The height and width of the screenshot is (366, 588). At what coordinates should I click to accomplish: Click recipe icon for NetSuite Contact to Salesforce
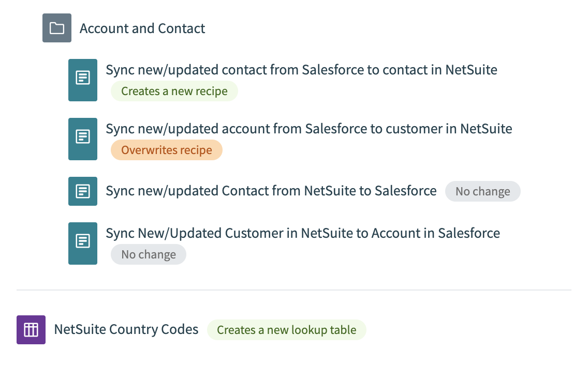(83, 191)
